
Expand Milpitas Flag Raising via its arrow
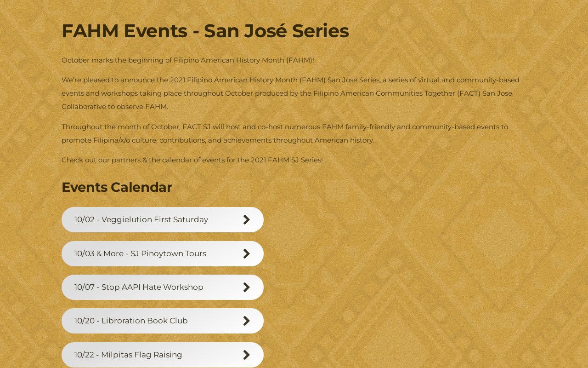click(247, 355)
